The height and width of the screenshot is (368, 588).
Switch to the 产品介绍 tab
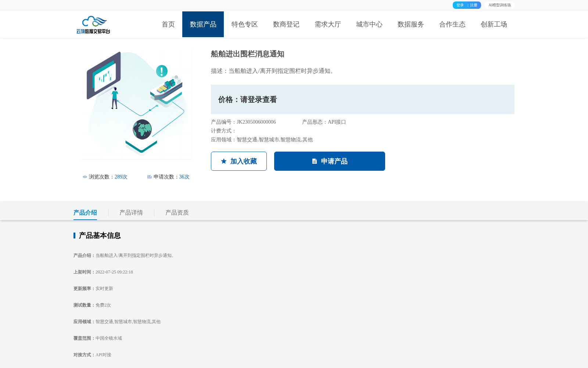(85, 213)
